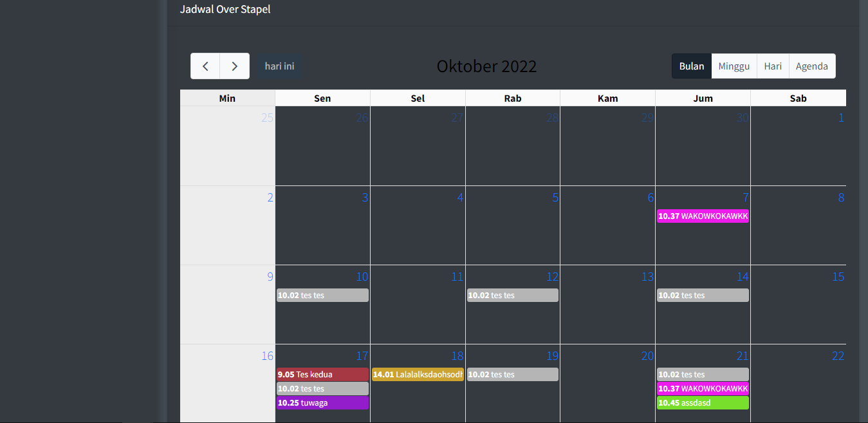Open the purple 'tuwaga' event
This screenshot has height=423, width=868.
[x=322, y=403]
